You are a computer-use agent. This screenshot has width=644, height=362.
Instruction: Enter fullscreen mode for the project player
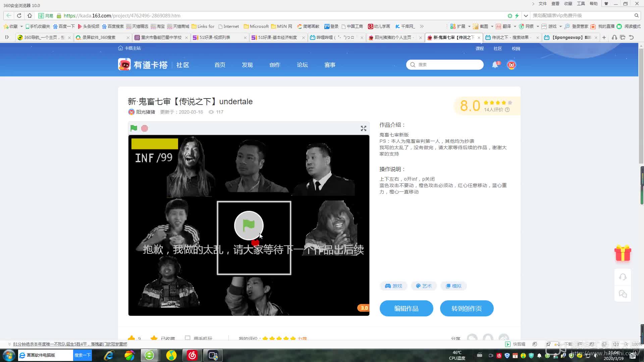[363, 128]
